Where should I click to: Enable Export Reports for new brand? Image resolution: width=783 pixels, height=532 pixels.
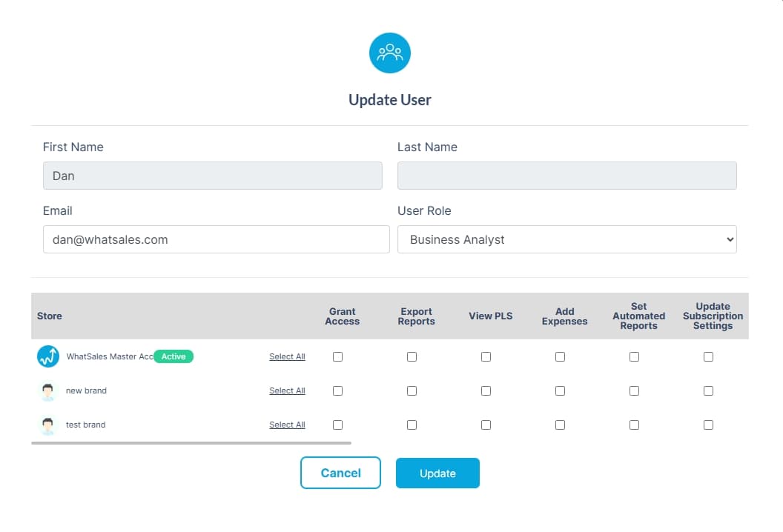coord(412,390)
